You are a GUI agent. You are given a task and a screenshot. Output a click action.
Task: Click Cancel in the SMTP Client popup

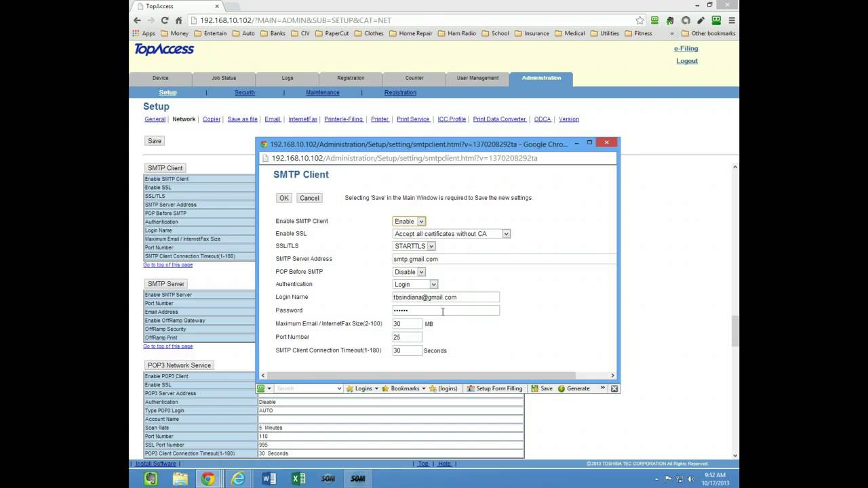click(309, 198)
